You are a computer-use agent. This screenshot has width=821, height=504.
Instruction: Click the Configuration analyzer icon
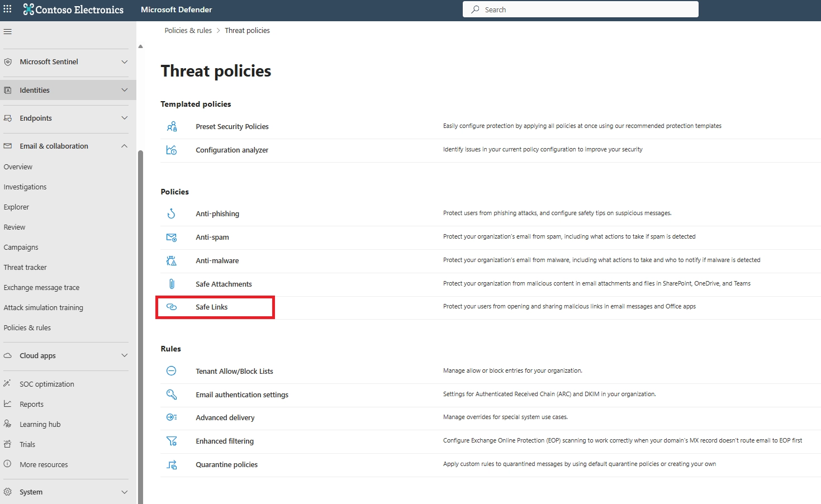[x=173, y=150]
